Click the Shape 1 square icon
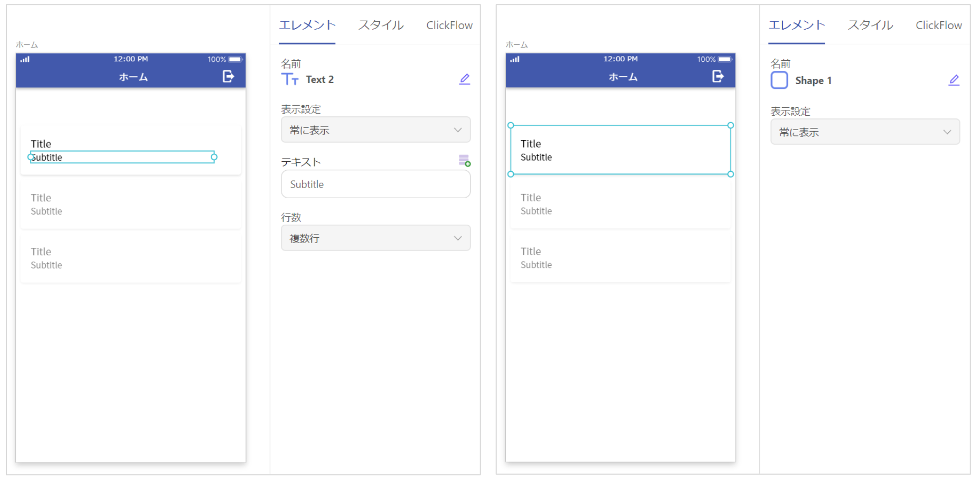This screenshot has width=980, height=482. pos(779,80)
